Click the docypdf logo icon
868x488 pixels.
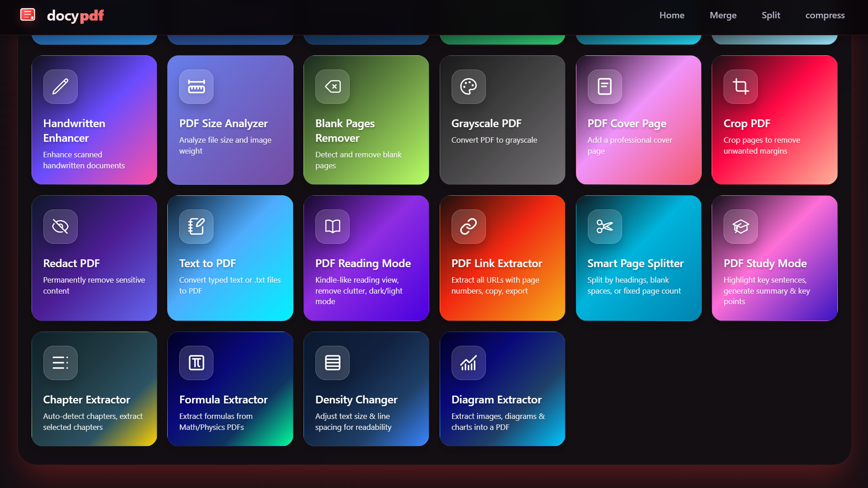[28, 15]
